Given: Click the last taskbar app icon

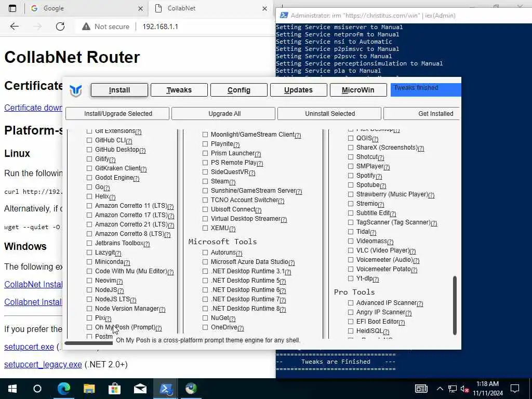Looking at the screenshot, I should tap(191, 389).
